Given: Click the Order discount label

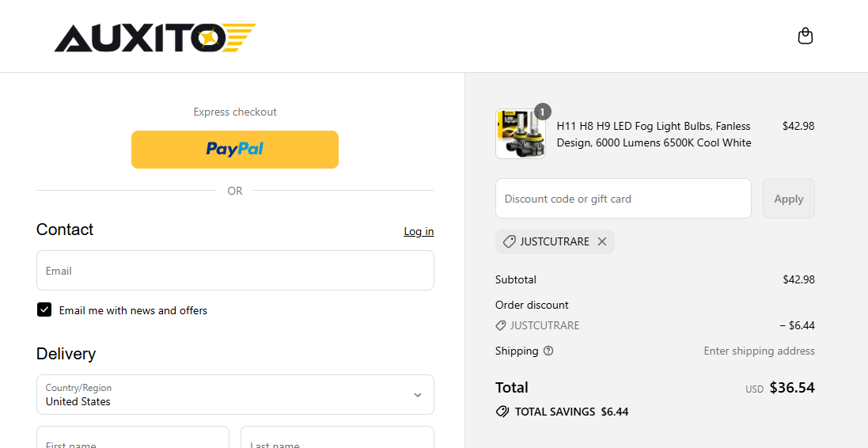Looking at the screenshot, I should (532, 305).
